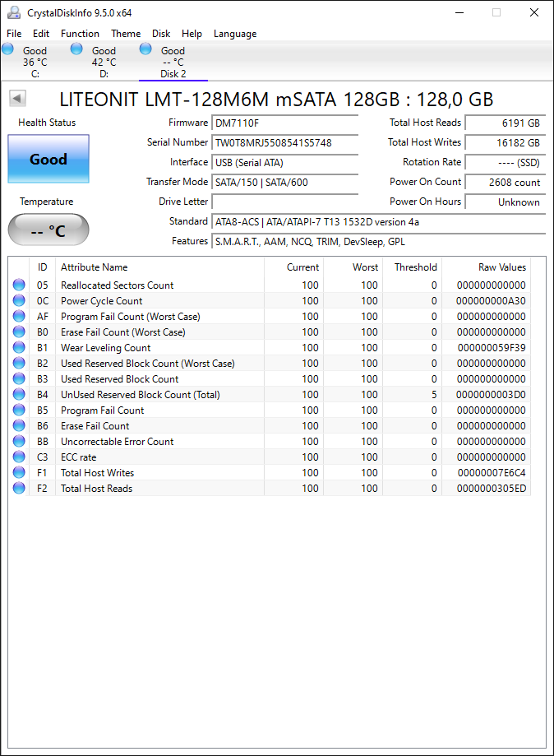Select the D: drive status icon
This screenshot has height=756, width=554.
(76, 49)
